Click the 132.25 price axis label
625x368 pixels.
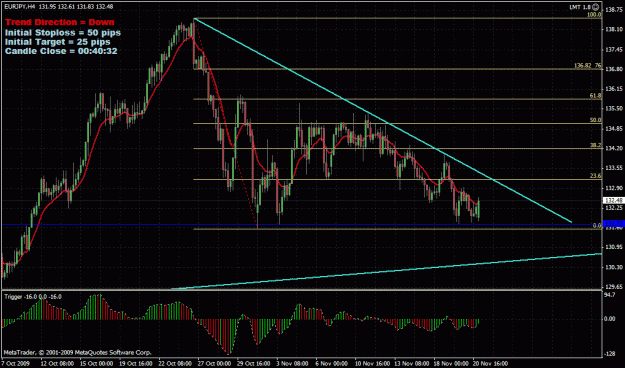click(x=614, y=208)
